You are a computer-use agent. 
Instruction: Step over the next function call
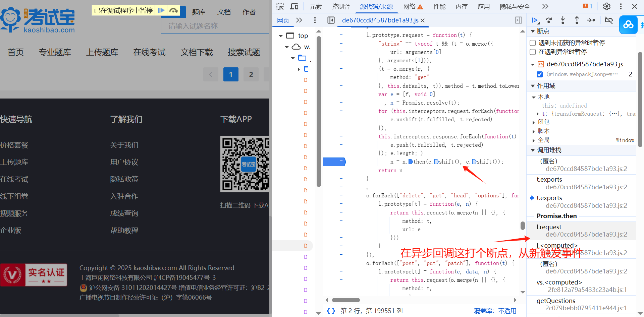click(x=549, y=20)
